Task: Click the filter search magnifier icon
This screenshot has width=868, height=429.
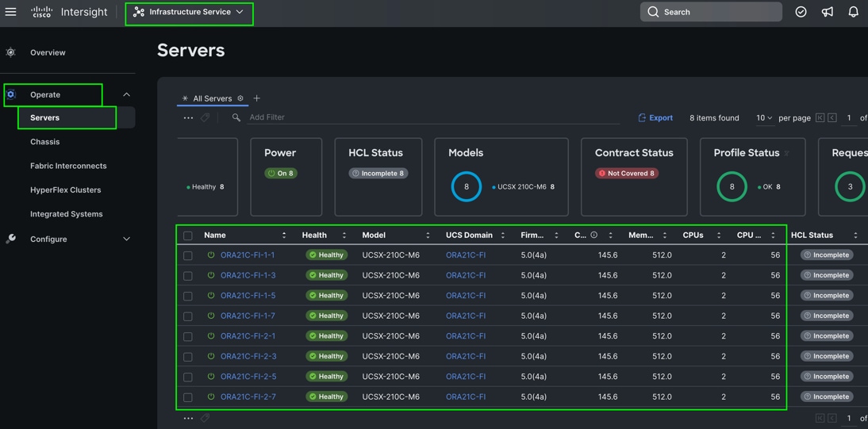Action: [x=236, y=117]
